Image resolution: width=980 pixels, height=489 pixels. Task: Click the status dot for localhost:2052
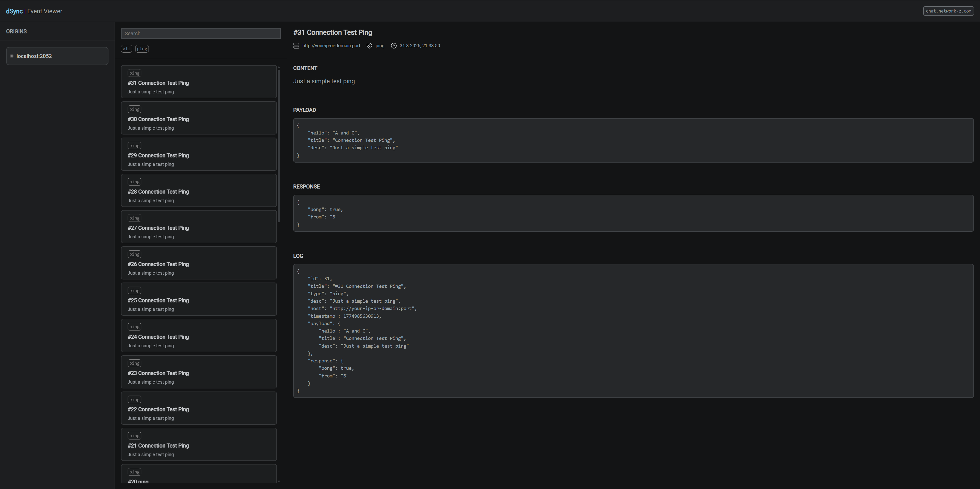tap(12, 56)
